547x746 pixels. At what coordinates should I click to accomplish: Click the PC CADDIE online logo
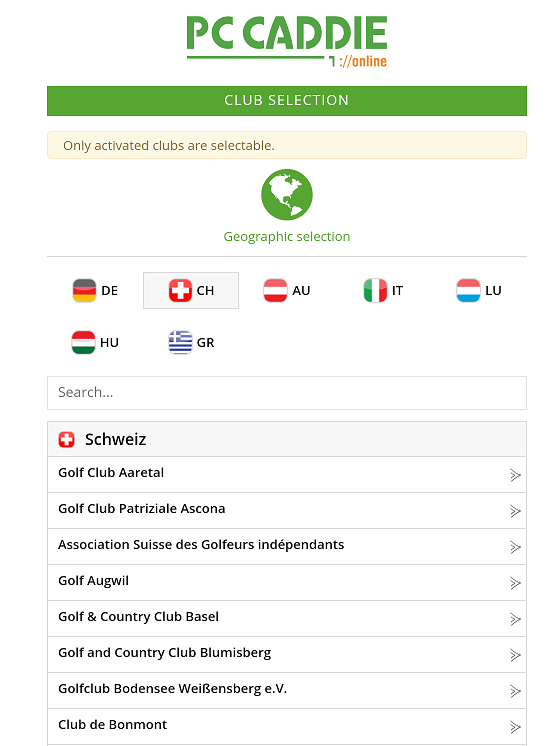pyautogui.click(x=287, y=41)
